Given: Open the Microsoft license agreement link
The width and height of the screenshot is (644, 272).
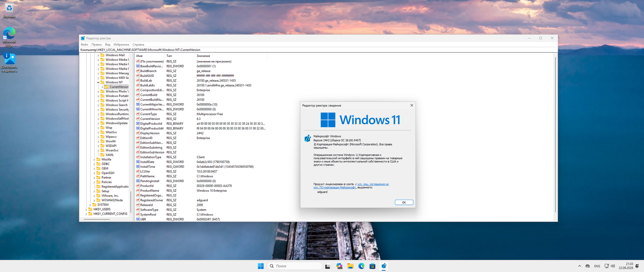Looking at the screenshot, I should (351, 186).
